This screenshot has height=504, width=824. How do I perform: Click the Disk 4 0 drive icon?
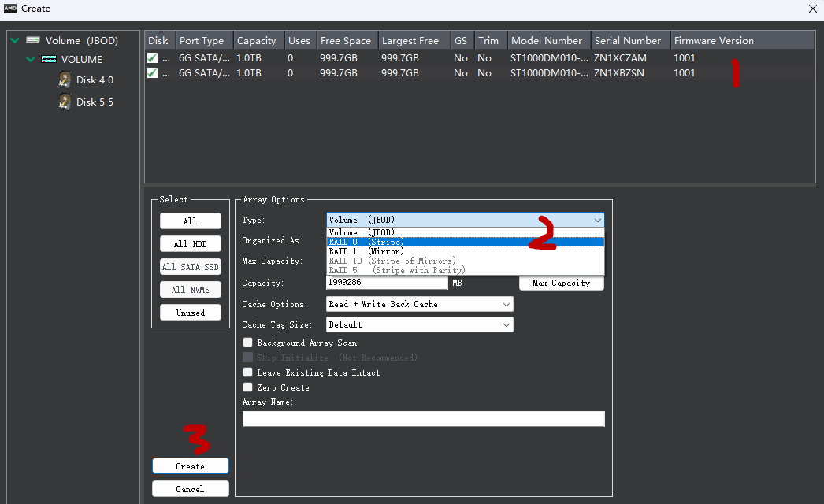coord(64,80)
